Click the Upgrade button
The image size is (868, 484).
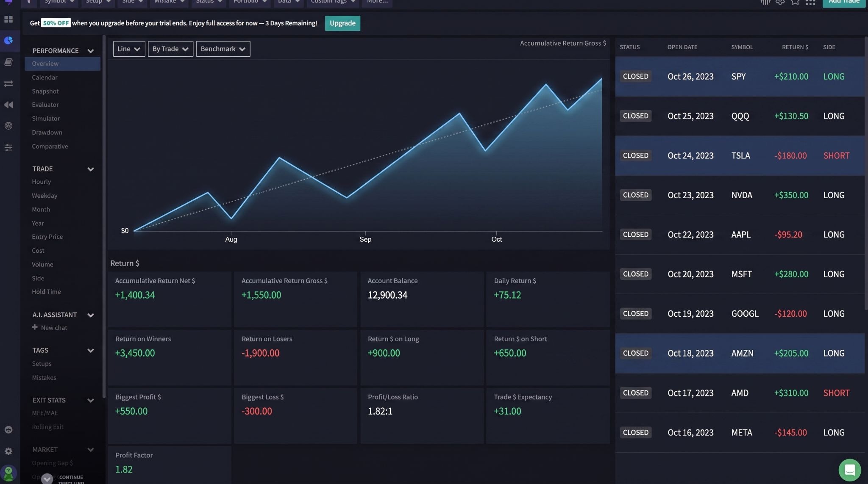point(342,23)
